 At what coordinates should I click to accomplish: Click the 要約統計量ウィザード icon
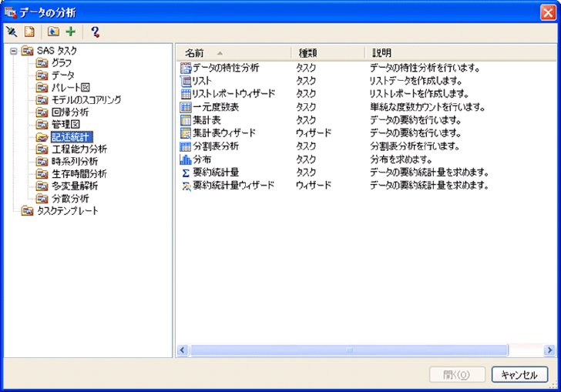186,186
